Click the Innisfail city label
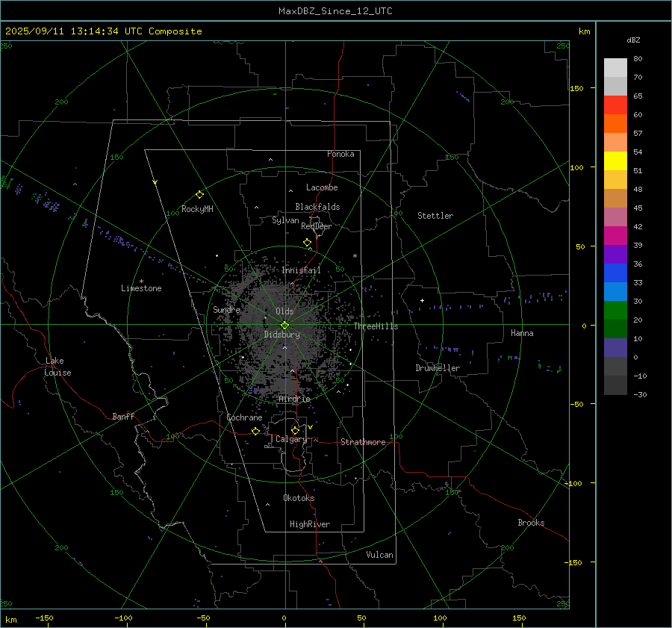 [x=301, y=270]
